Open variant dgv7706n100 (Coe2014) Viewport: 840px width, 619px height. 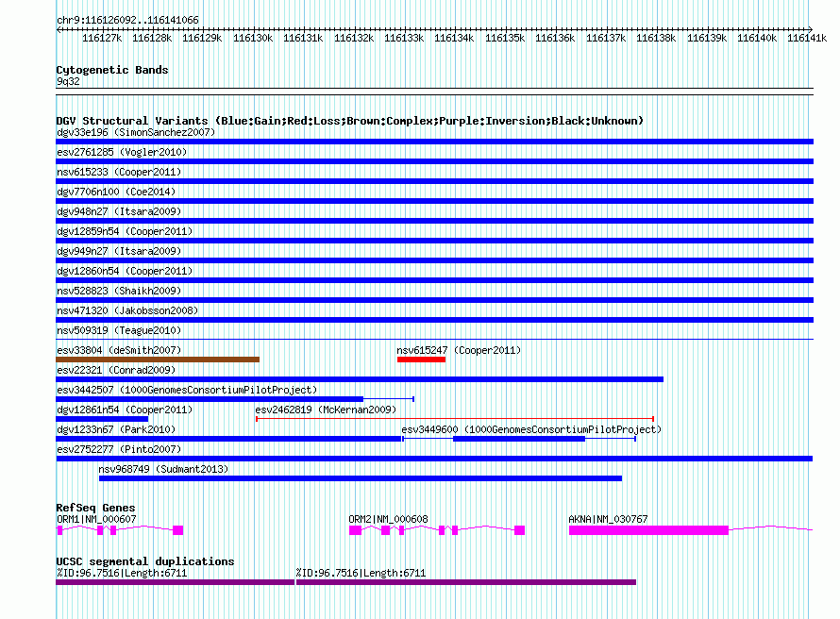116,192
